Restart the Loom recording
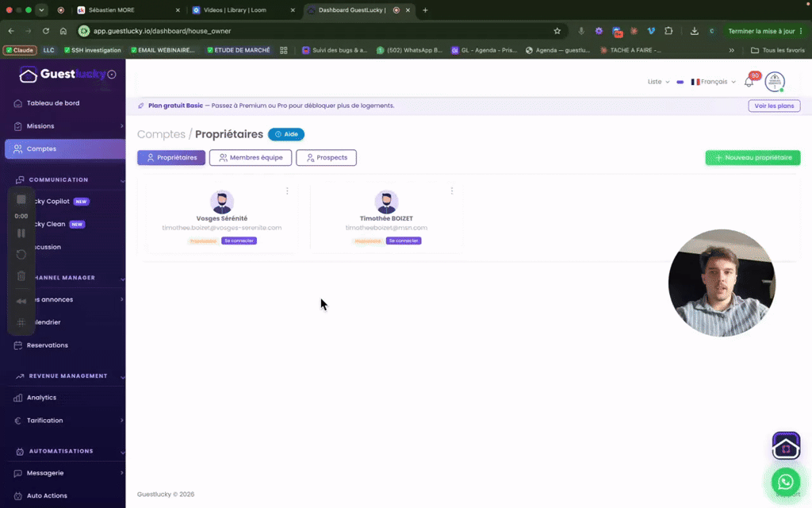The height and width of the screenshot is (508, 812). tap(21, 255)
